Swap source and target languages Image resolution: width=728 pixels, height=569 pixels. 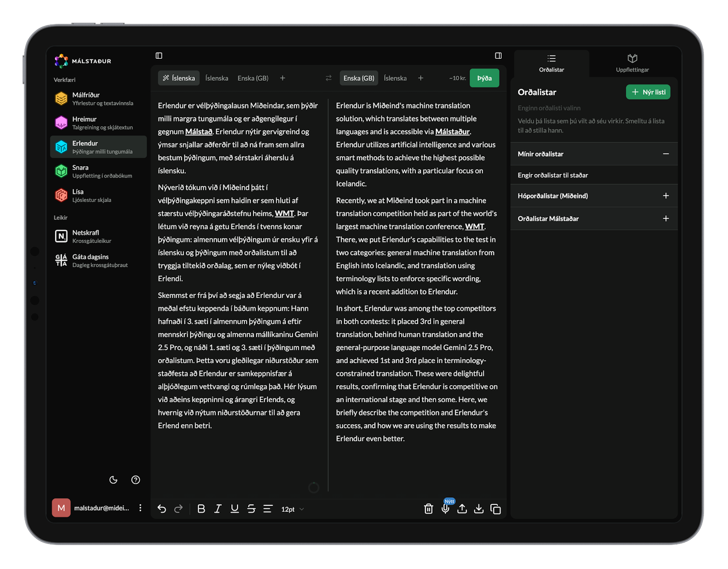pyautogui.click(x=328, y=78)
